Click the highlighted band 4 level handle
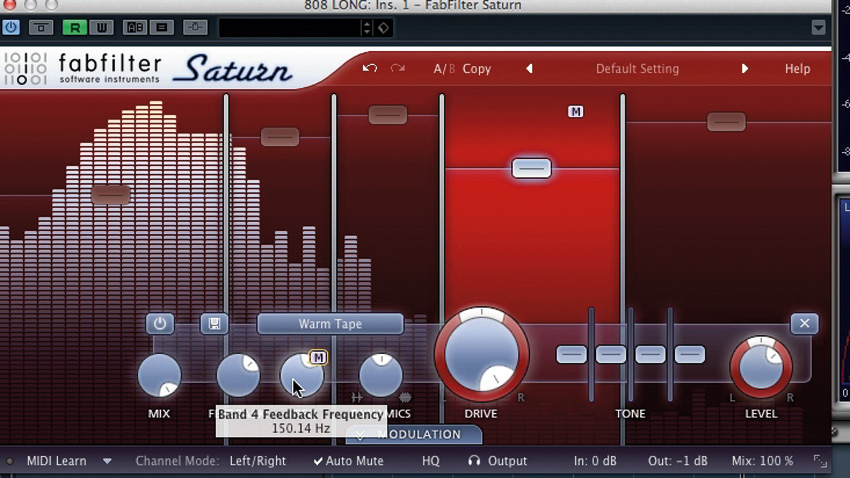 tap(531, 168)
